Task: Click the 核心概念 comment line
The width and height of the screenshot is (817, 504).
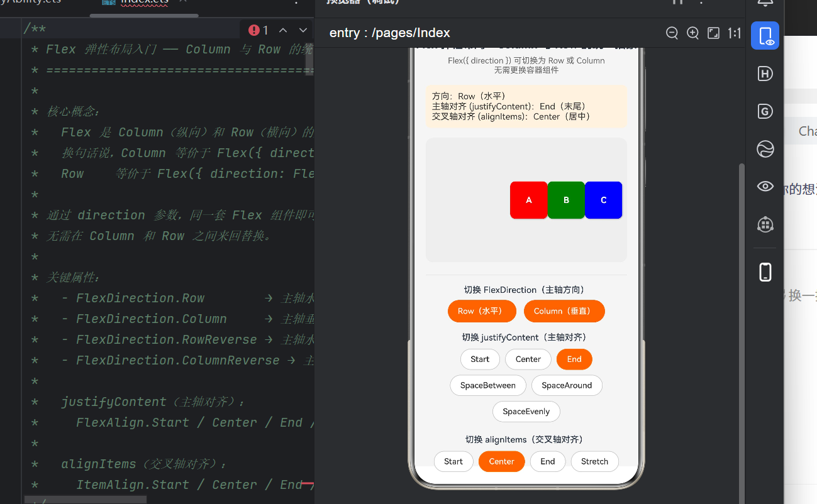Action: pyautogui.click(x=66, y=111)
